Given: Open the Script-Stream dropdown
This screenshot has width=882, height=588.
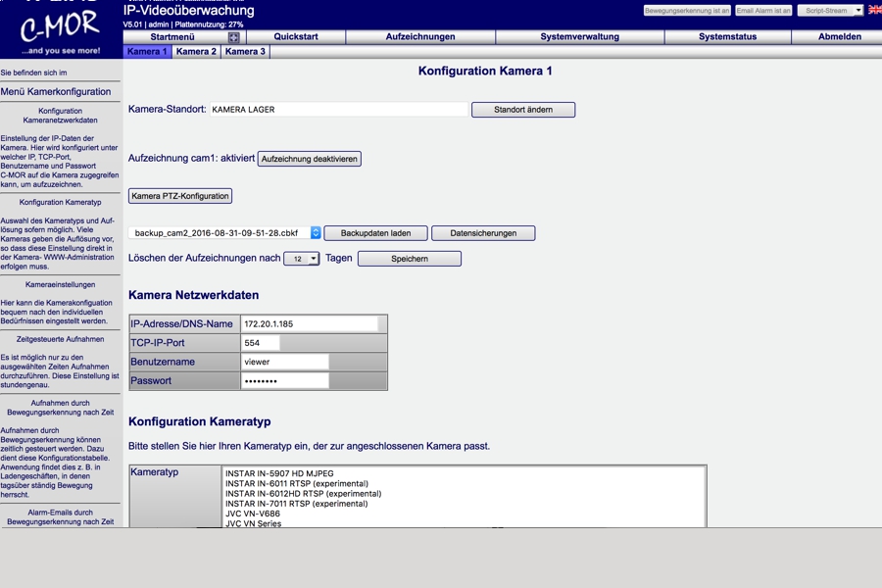Looking at the screenshot, I should pyautogui.click(x=830, y=11).
